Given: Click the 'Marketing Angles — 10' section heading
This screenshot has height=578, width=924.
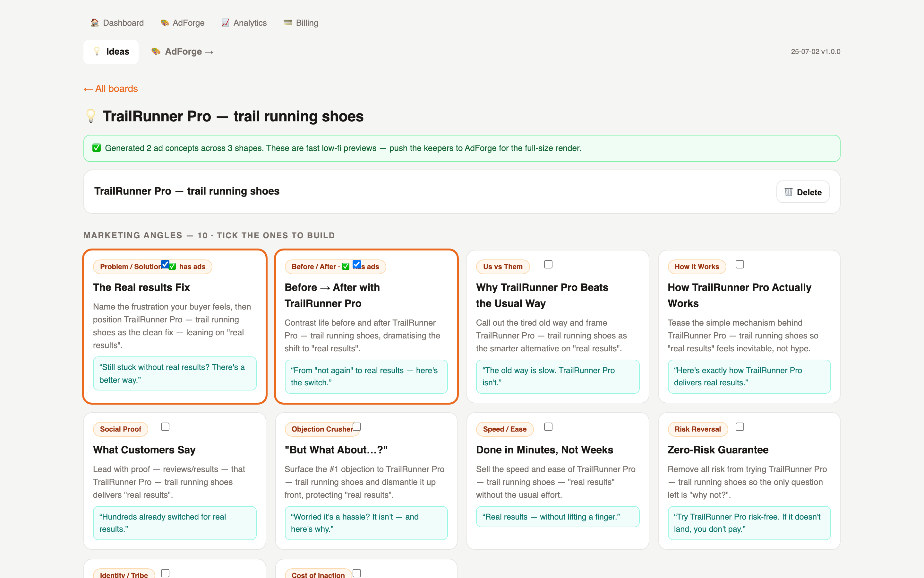Looking at the screenshot, I should coord(209,235).
